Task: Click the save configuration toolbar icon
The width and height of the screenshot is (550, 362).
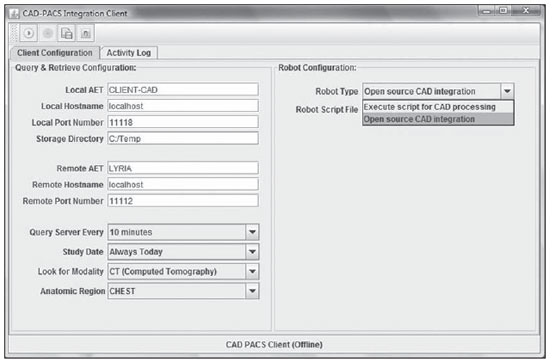Action: tap(66, 33)
